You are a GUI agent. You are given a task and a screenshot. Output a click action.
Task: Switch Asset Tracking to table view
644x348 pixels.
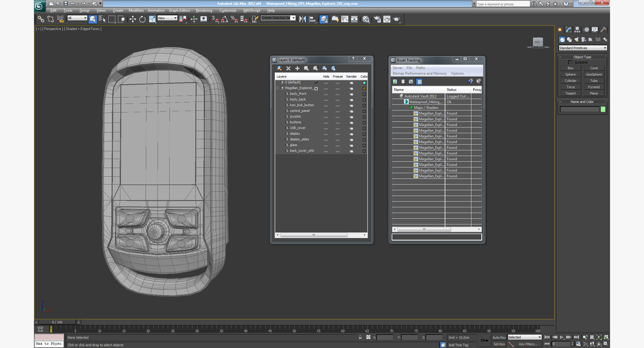click(419, 81)
